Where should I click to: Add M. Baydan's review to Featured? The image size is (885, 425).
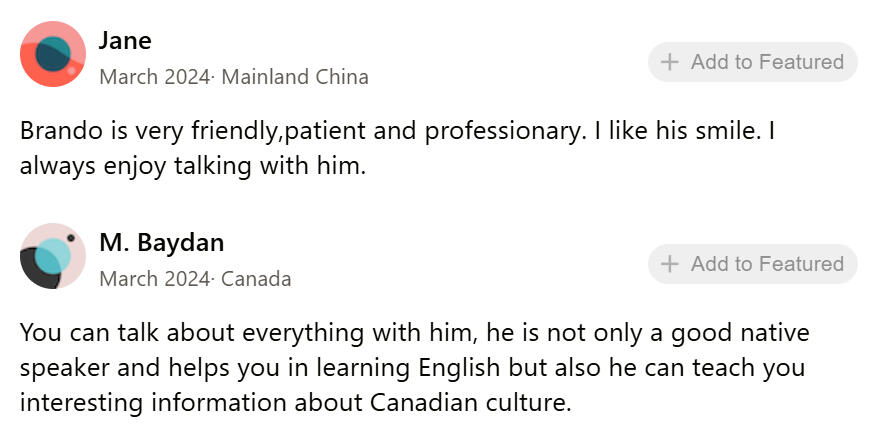752,264
